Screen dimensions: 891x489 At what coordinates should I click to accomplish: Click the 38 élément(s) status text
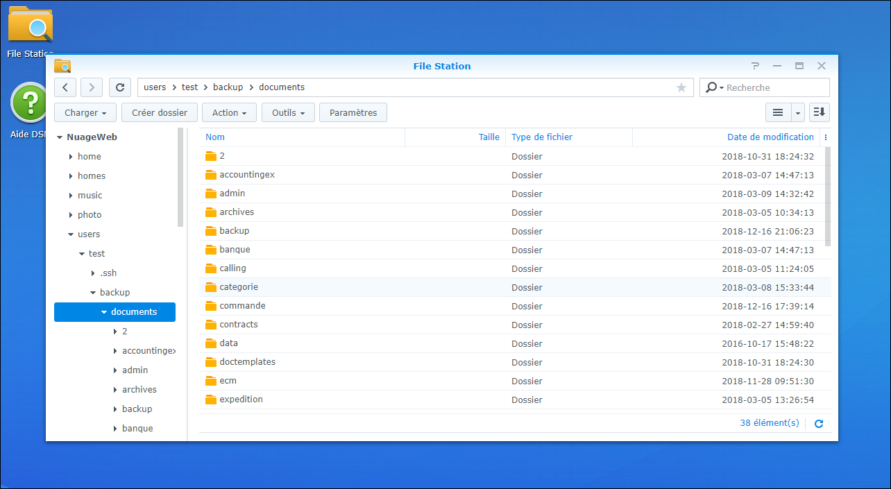(769, 423)
